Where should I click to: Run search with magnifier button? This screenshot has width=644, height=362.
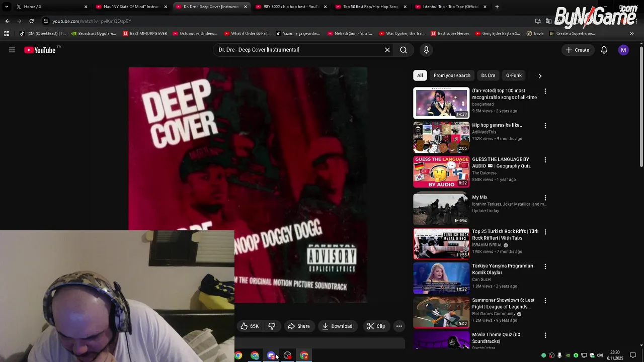pyautogui.click(x=404, y=50)
